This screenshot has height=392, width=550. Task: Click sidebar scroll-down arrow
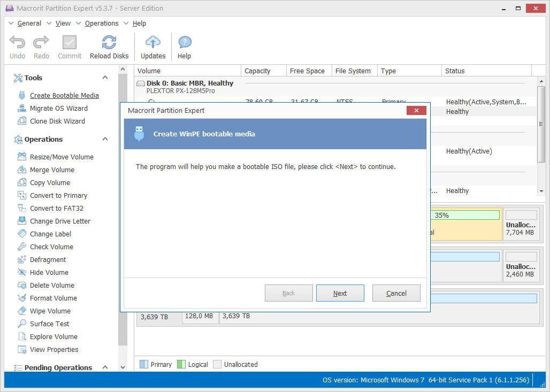pyautogui.click(x=123, y=367)
